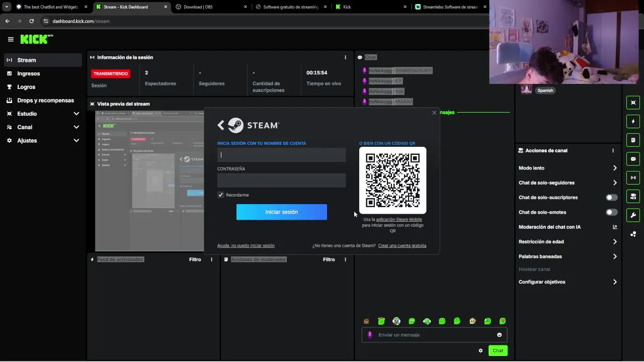644x362 pixels.
Task: Open Crear una cuenta gratuita link
Action: click(402, 246)
